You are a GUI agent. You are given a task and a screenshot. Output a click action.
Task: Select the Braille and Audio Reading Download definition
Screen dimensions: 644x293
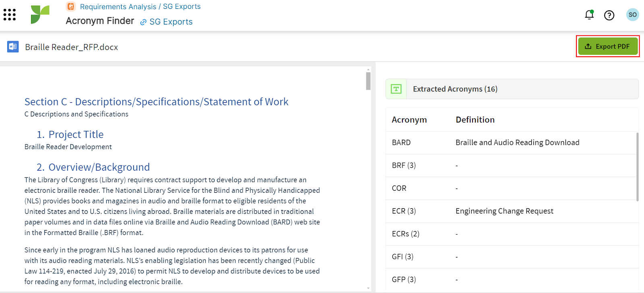point(517,142)
